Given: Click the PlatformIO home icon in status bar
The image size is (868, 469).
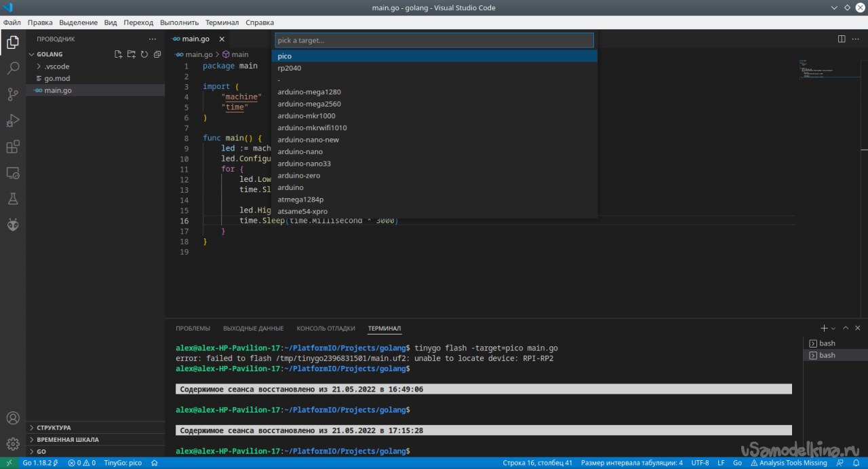Looking at the screenshot, I should pyautogui.click(x=155, y=463).
